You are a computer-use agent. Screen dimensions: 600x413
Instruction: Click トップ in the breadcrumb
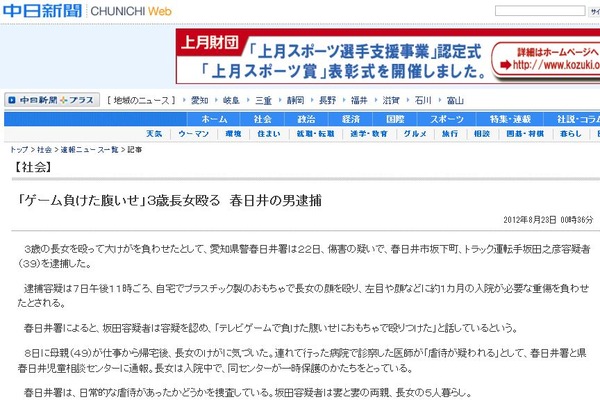click(x=19, y=150)
